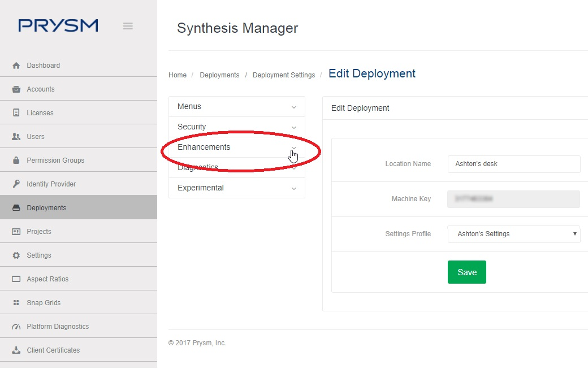Click the Snap Grids grid icon
Screen dimensions: 588x369
pyautogui.click(x=16, y=303)
